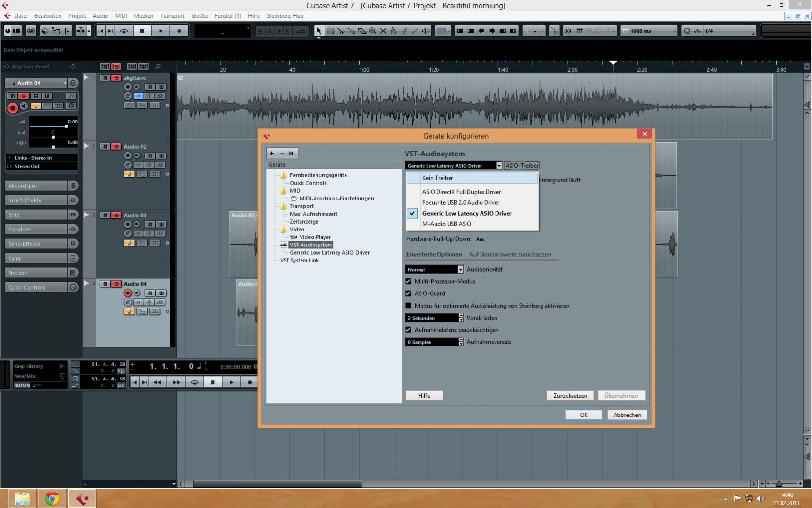Image resolution: width=812 pixels, height=508 pixels.
Task: Toggle Solo on Audio 02 track
Action: tap(116, 146)
